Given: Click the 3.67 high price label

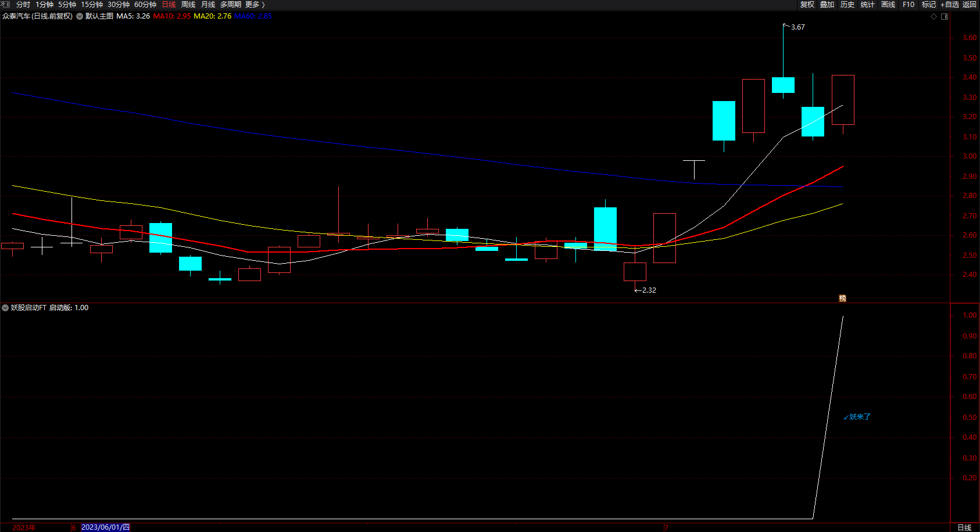Looking at the screenshot, I should tap(798, 27).
